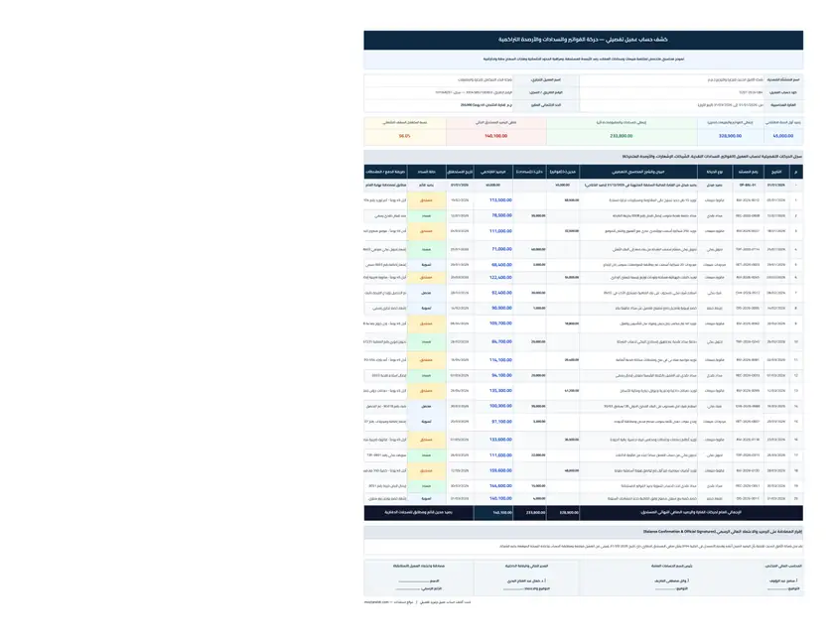Click the running balance 114,100.00
This screenshot has height=644, width=834.
coord(500,360)
